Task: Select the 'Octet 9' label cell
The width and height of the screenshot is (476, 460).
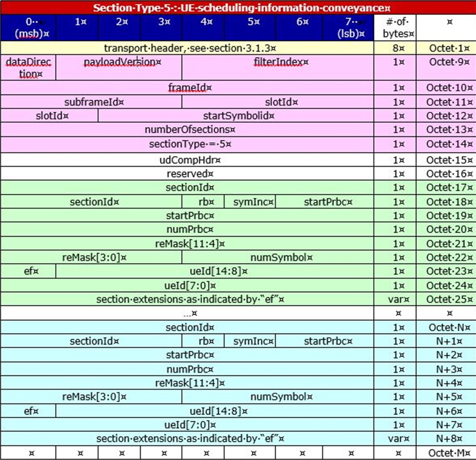Action: pos(446,62)
